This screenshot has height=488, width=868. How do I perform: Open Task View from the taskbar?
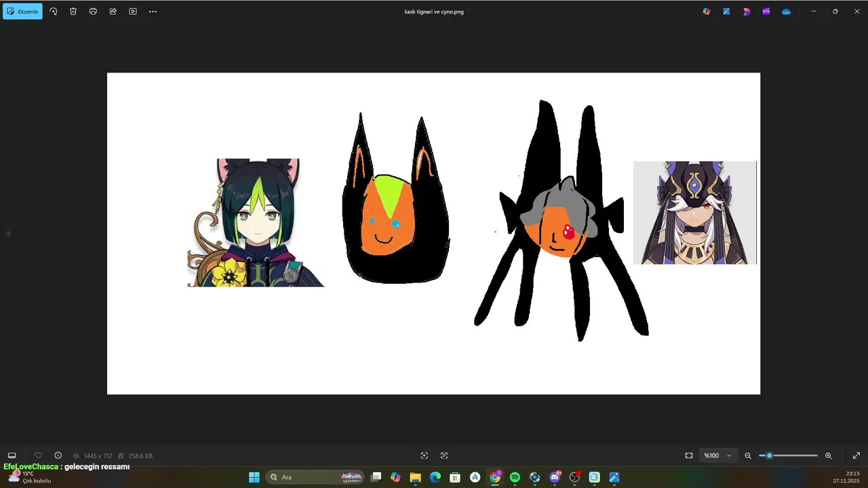click(x=376, y=477)
